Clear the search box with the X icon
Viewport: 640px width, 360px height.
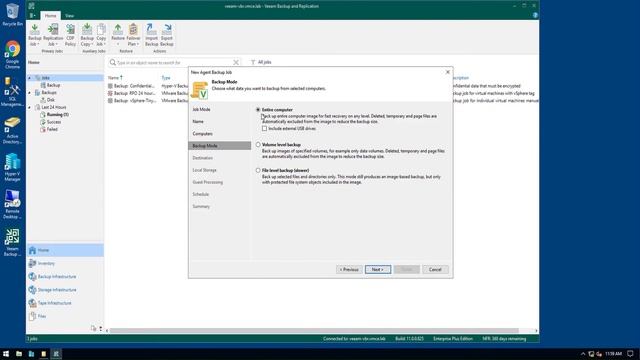click(x=236, y=62)
